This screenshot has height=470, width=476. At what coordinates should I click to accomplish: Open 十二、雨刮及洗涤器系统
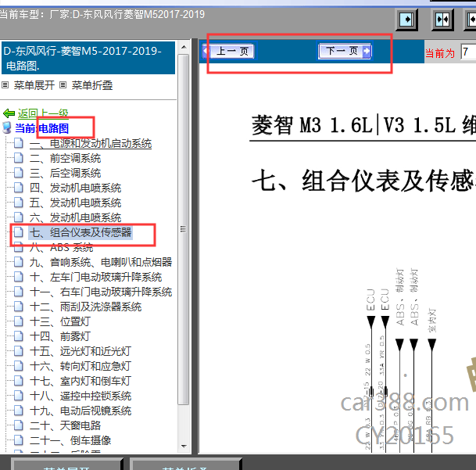click(x=86, y=307)
